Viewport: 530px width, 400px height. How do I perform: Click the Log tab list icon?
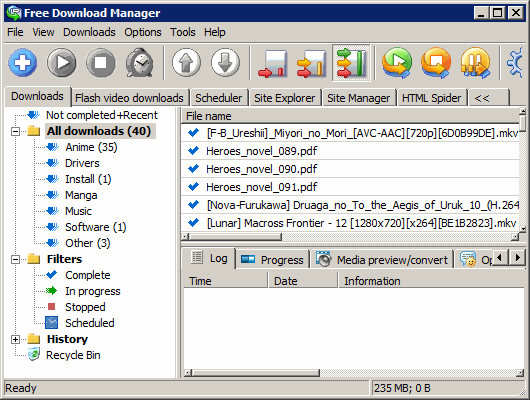pos(197,257)
